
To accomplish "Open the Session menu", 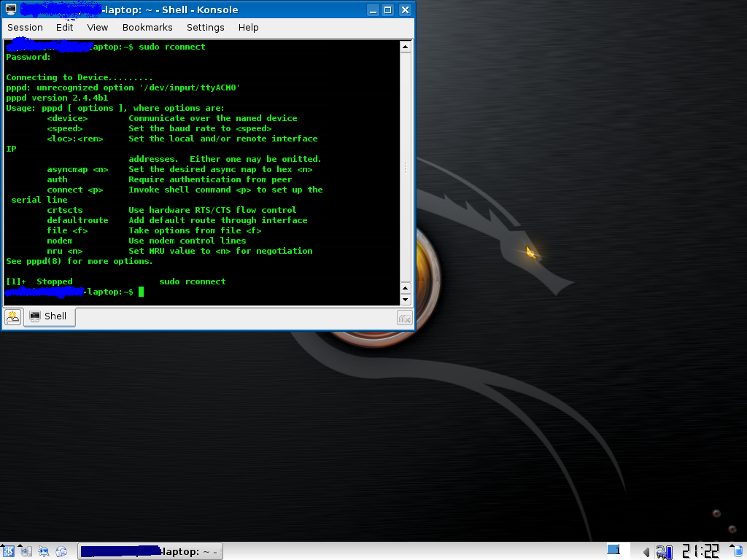I will (x=25, y=27).
